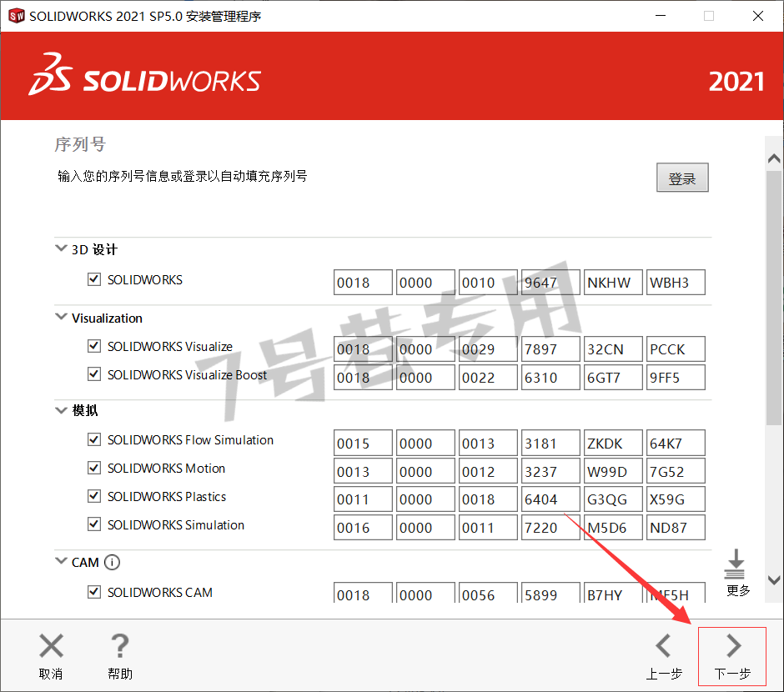Click Visualize serial field containing 32CN
This screenshot has width=784, height=692.
tap(613, 349)
